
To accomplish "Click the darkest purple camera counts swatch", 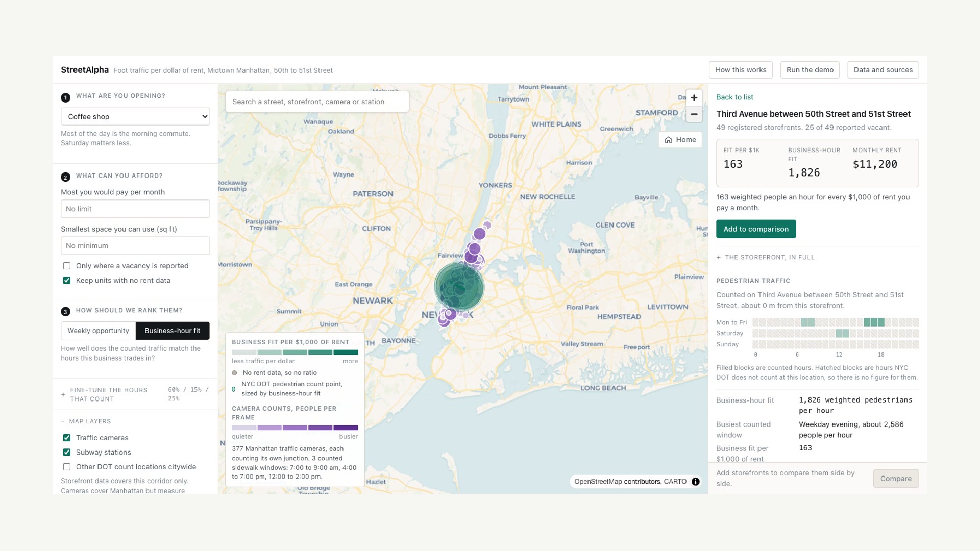I will pyautogui.click(x=346, y=428).
